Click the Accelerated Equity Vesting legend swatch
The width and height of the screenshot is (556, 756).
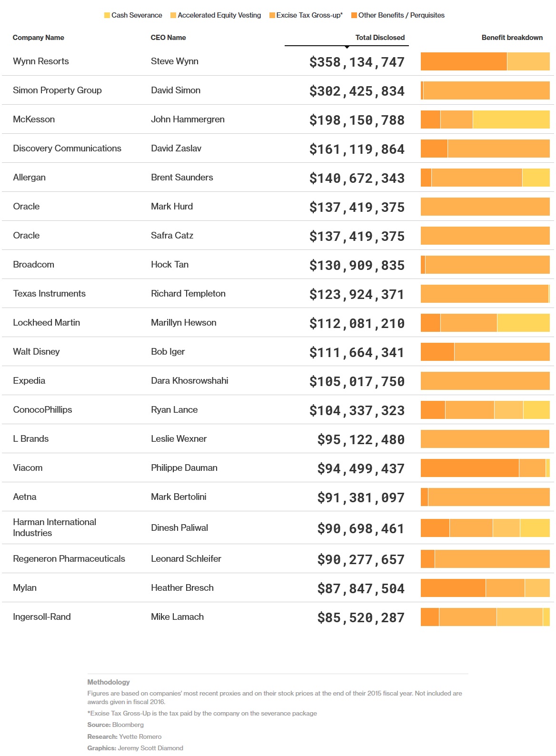pos(173,15)
